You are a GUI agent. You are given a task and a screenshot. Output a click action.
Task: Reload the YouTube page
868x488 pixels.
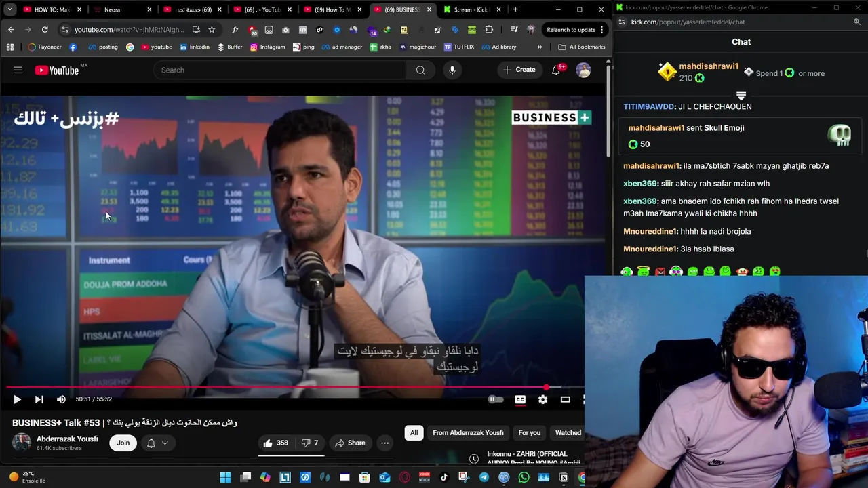click(45, 30)
